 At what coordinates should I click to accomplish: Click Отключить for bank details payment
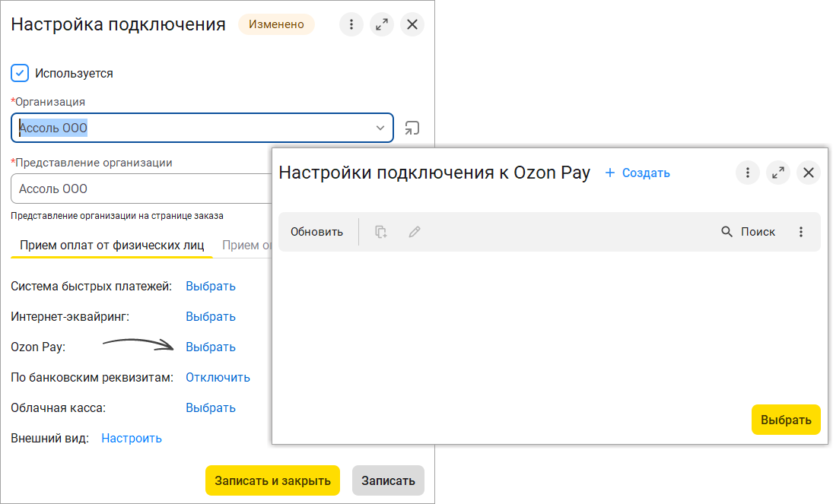218,378
